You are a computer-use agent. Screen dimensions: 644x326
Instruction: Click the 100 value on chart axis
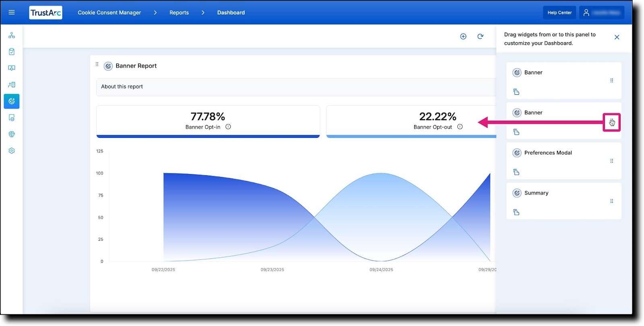coord(100,174)
